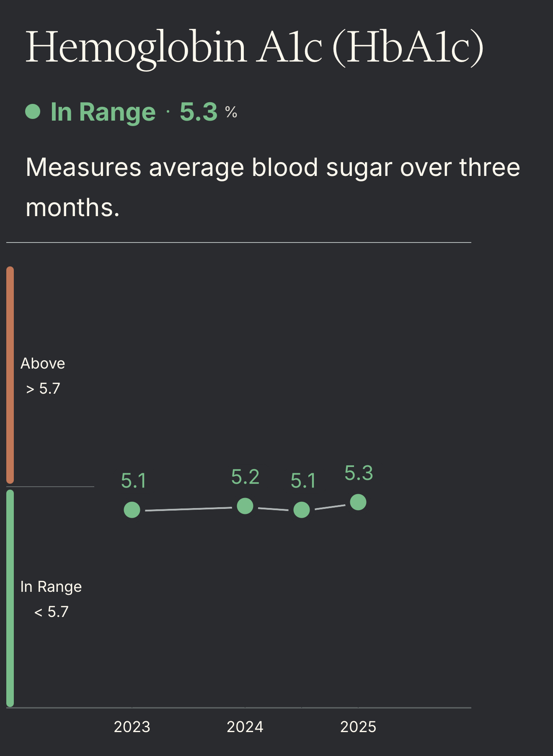Click the 2025 x-axis label
553x756 pixels.
(358, 727)
